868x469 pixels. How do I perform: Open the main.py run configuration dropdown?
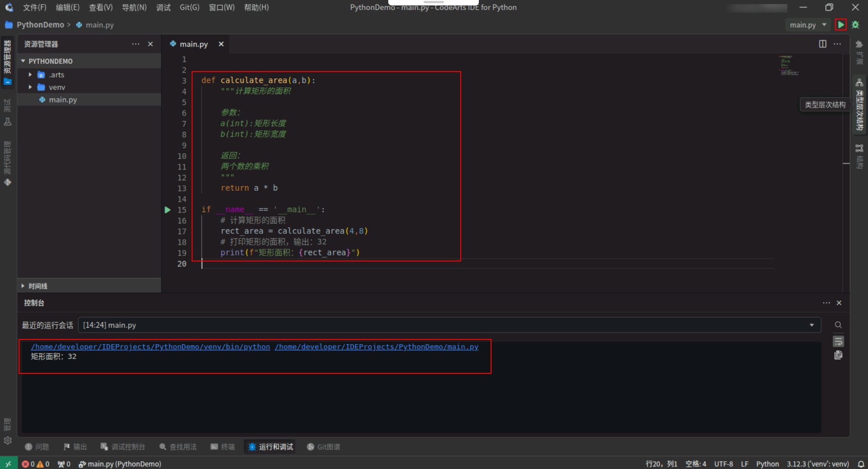coord(808,25)
